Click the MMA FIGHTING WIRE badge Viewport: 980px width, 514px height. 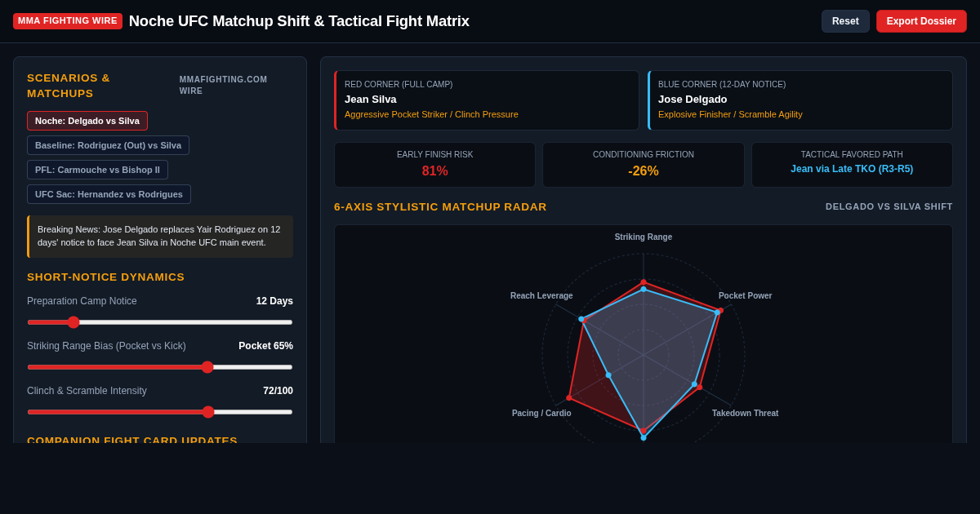click(x=68, y=21)
